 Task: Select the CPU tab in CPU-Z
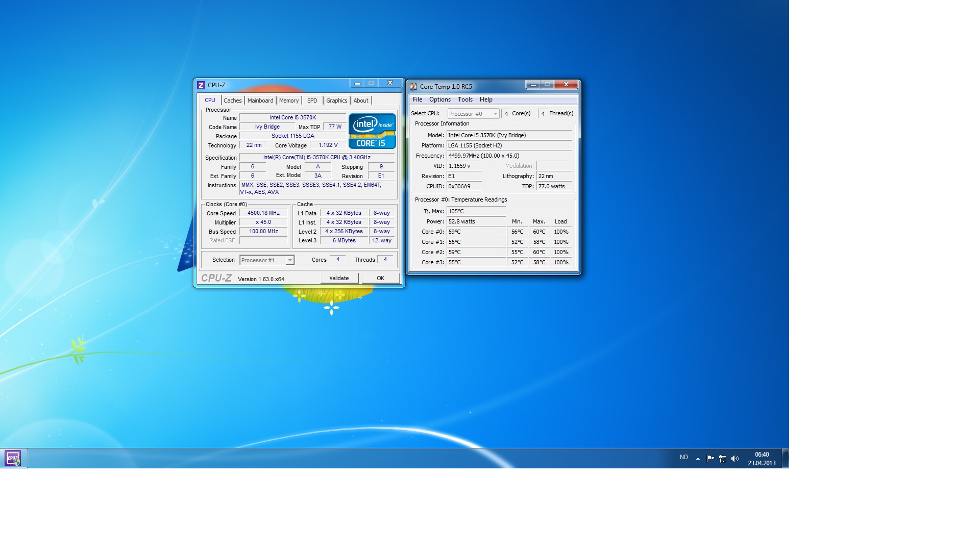point(210,100)
